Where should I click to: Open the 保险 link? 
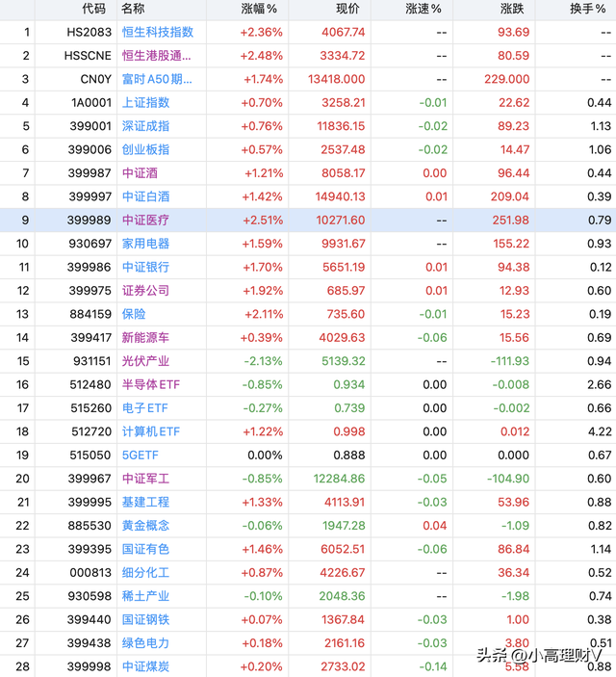134,314
